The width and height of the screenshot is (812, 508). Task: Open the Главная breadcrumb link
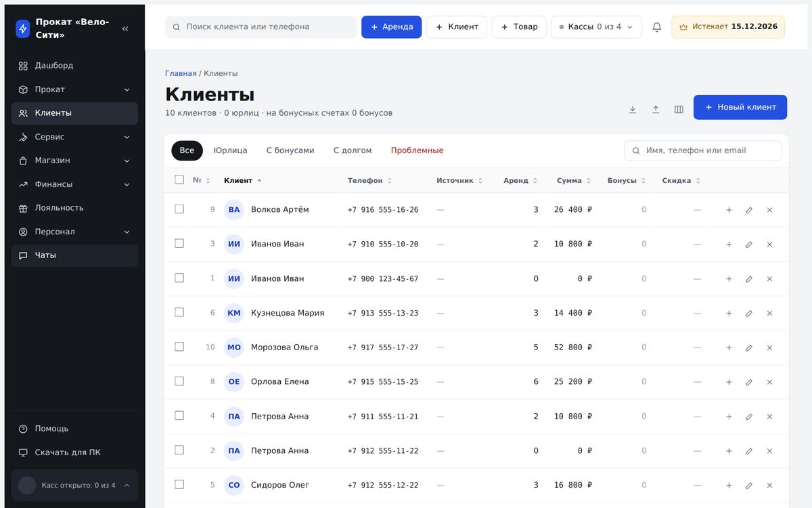tap(181, 73)
